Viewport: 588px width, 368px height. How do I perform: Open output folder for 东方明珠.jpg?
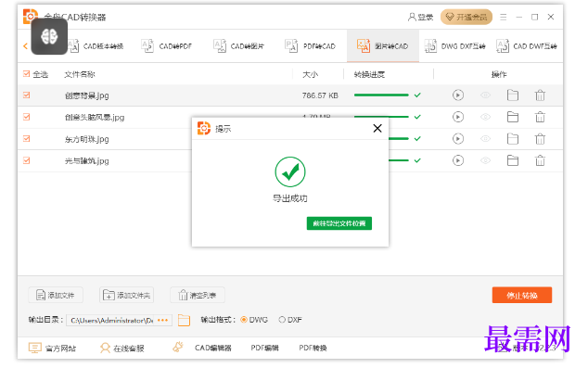click(513, 139)
